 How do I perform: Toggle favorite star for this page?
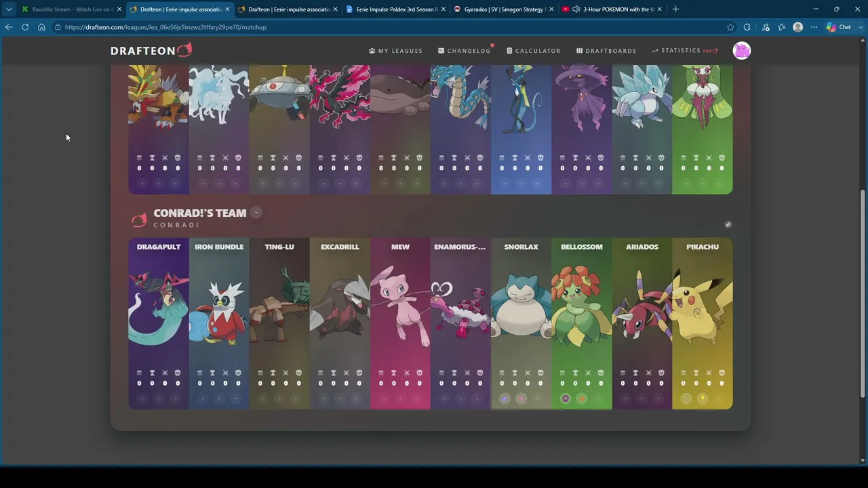pos(730,27)
